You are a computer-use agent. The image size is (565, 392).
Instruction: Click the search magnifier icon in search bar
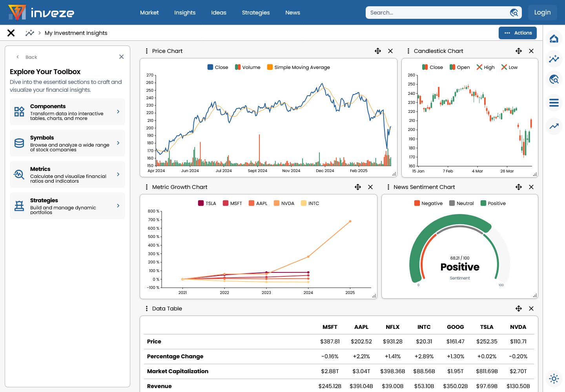(x=514, y=13)
